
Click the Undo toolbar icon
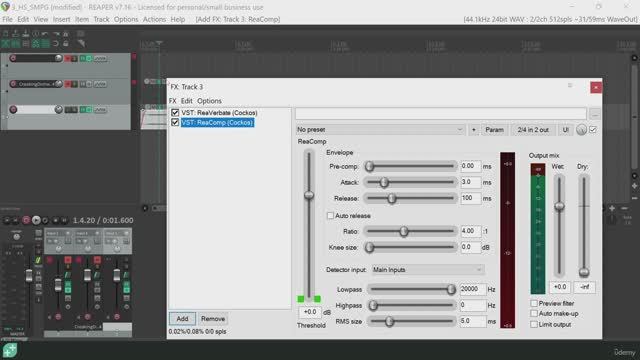click(45, 34)
